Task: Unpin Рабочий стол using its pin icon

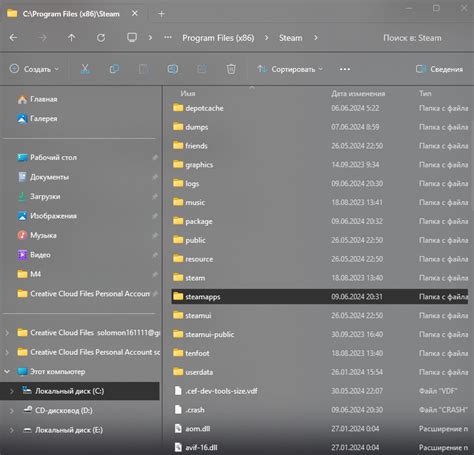Action: click(x=155, y=157)
